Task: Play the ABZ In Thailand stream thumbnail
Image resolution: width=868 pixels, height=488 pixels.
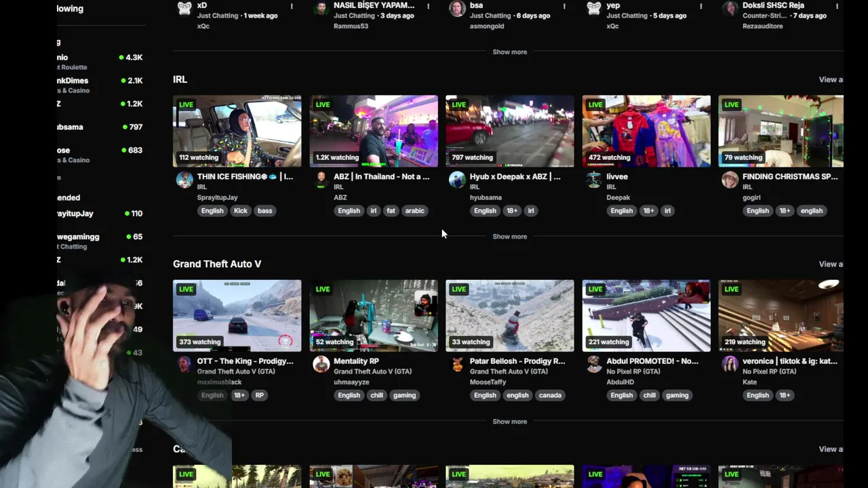Action: tap(374, 131)
